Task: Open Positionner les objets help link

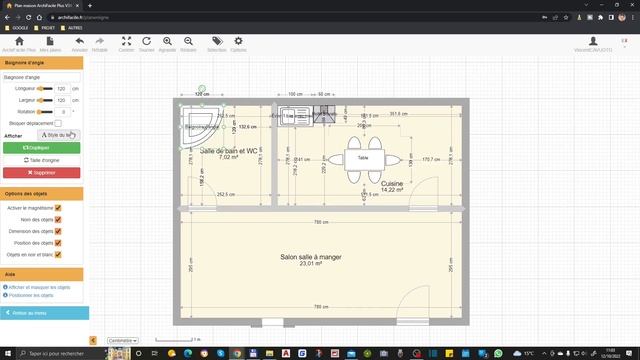Action: pyautogui.click(x=31, y=295)
